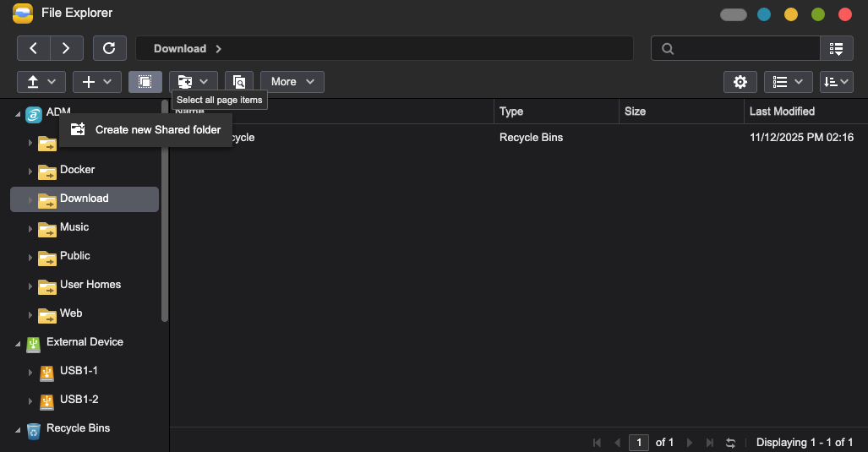Sort by Last Modified column header
The width and height of the screenshot is (868, 452).
coord(805,112)
